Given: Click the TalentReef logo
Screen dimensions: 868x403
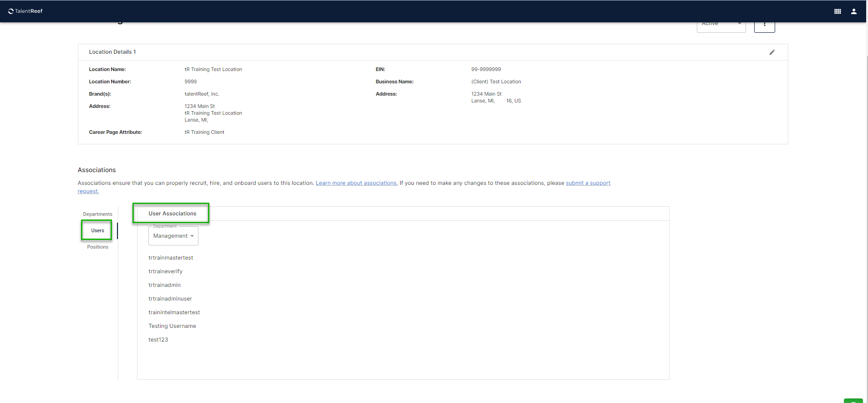Looking at the screenshot, I should click(25, 11).
